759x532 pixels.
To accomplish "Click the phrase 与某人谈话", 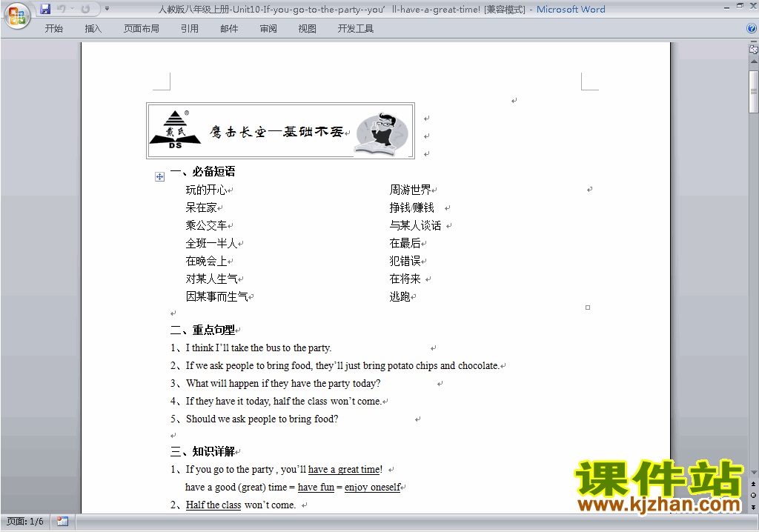I will pos(415,225).
